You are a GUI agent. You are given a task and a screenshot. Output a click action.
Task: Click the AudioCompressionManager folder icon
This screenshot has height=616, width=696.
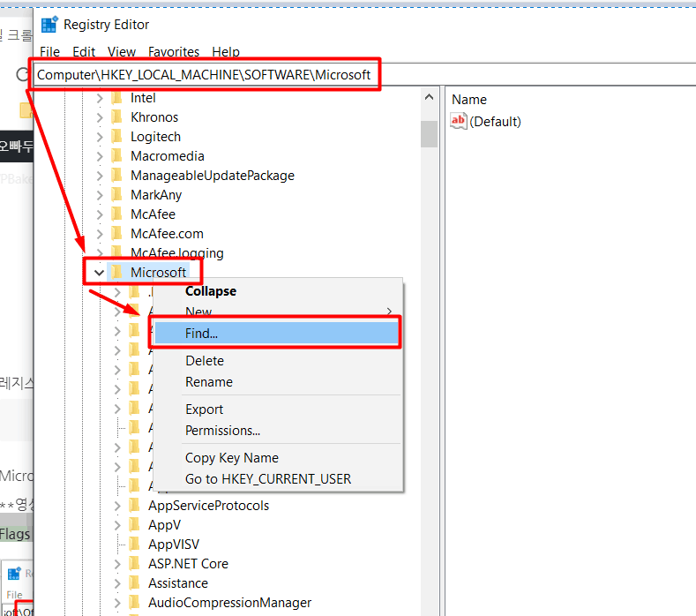click(134, 603)
